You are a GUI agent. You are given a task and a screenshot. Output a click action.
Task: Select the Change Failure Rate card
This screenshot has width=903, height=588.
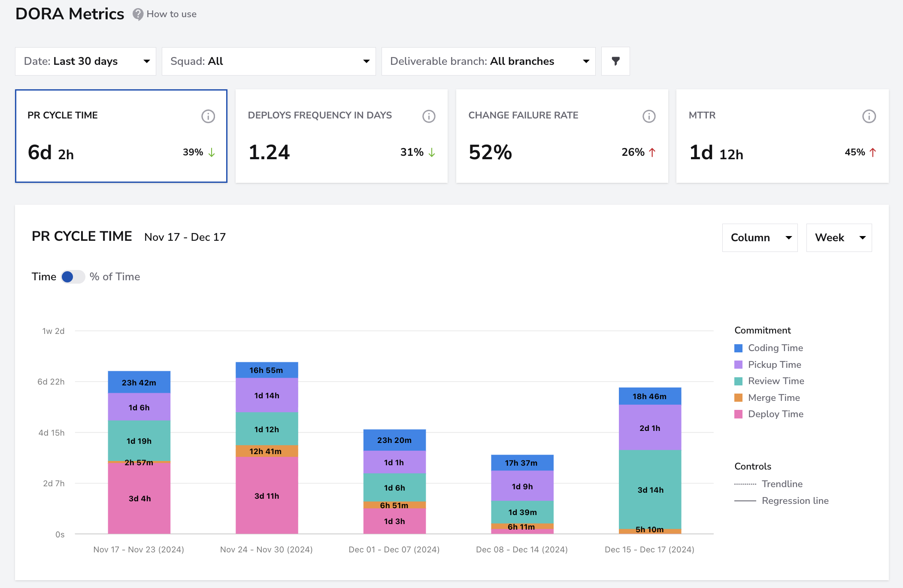click(x=562, y=136)
